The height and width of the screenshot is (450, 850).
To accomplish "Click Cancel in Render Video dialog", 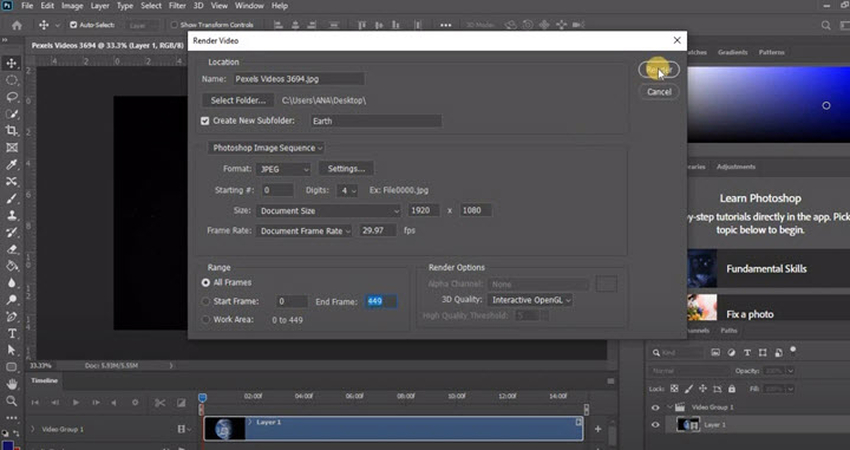I will point(659,92).
